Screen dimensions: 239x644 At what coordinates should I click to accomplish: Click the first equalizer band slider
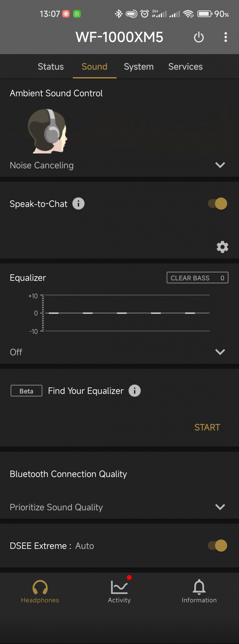pyautogui.click(x=54, y=313)
